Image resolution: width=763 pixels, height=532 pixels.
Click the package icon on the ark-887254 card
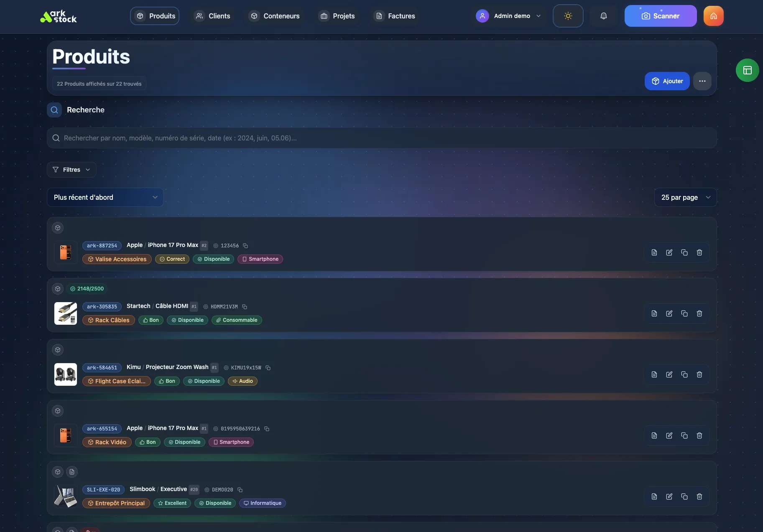pos(57,228)
